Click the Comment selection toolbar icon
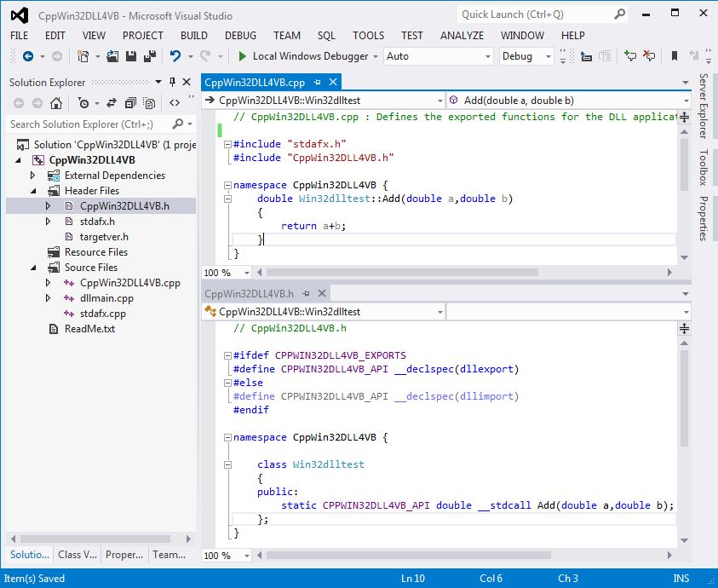 point(630,56)
